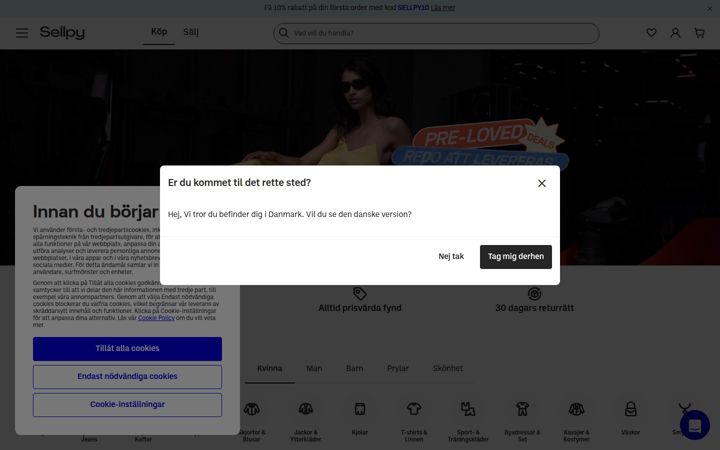This screenshot has height=450, width=720.
Task: Close the Danish location dialog
Action: tap(542, 183)
